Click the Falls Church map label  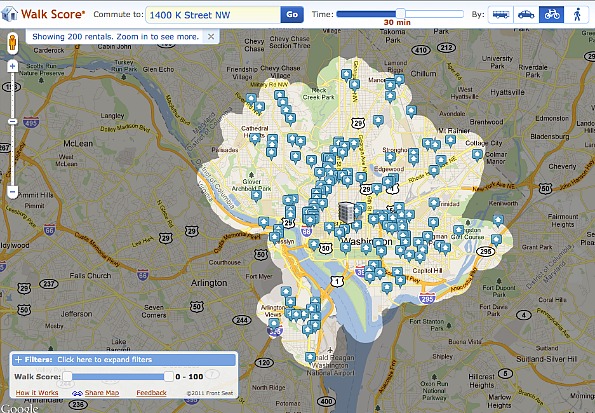pos(90,276)
